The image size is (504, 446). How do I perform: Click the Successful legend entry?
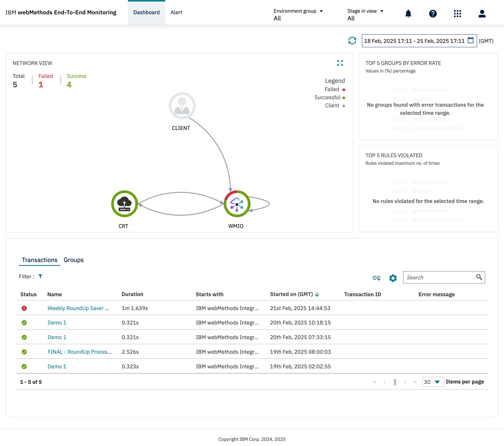(330, 97)
